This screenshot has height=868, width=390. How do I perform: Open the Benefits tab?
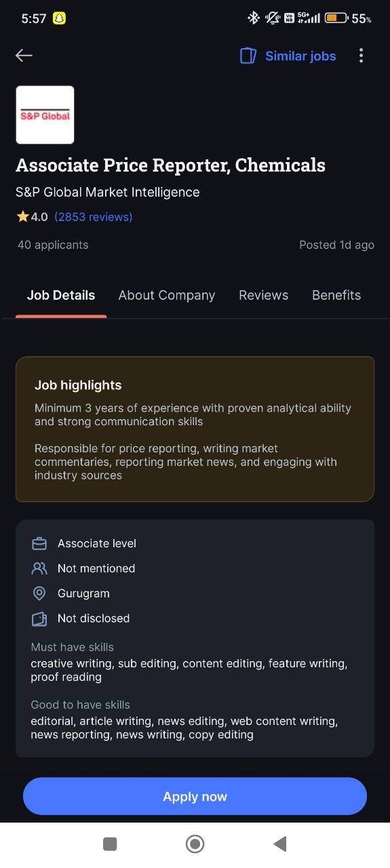tap(336, 296)
